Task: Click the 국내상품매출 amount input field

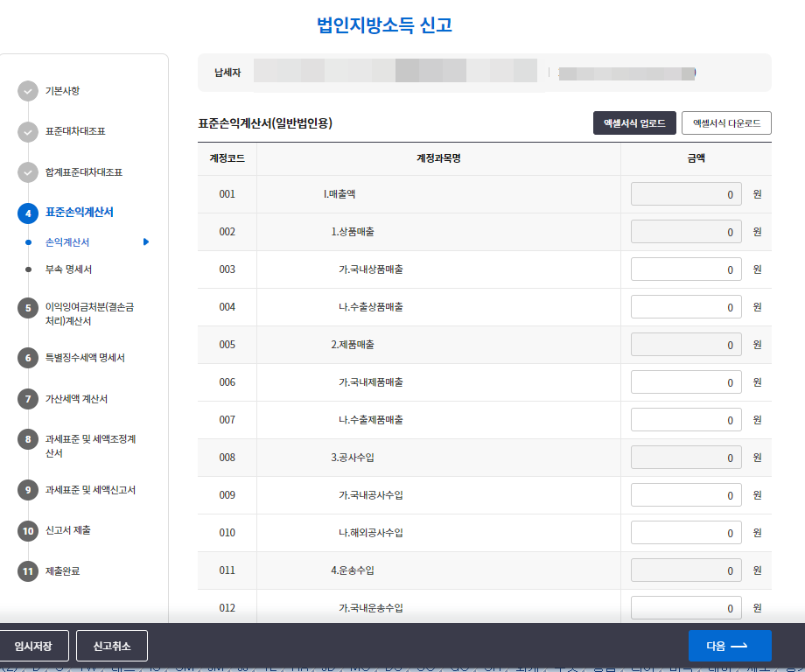Action: coord(686,269)
